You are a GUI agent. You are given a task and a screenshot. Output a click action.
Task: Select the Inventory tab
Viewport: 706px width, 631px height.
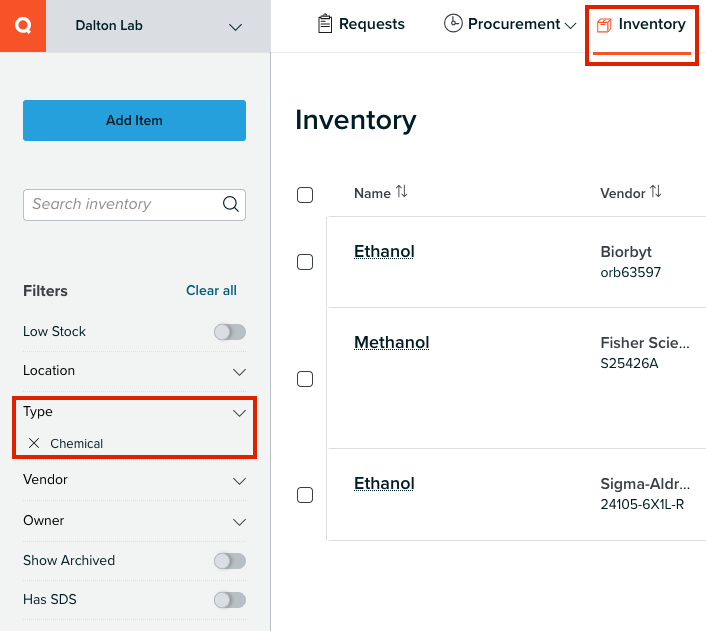[641, 25]
